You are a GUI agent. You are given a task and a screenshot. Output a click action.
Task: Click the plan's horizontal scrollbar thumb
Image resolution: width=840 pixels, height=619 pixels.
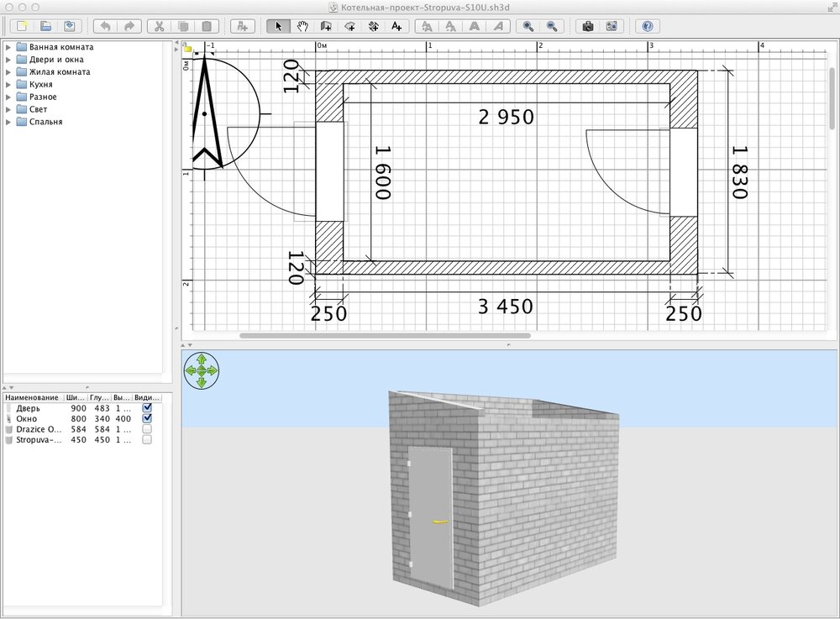point(385,336)
